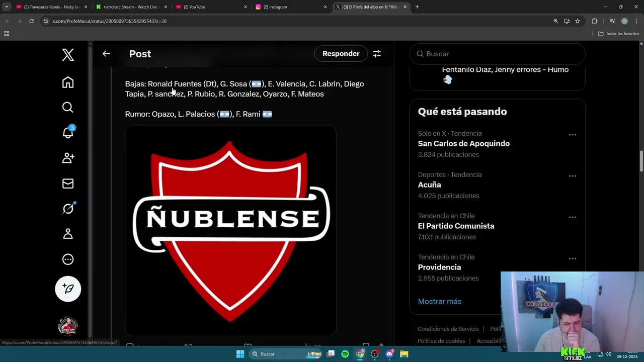The height and width of the screenshot is (362, 644).
Task: Open Windows Start menu
Action: pos(240,354)
